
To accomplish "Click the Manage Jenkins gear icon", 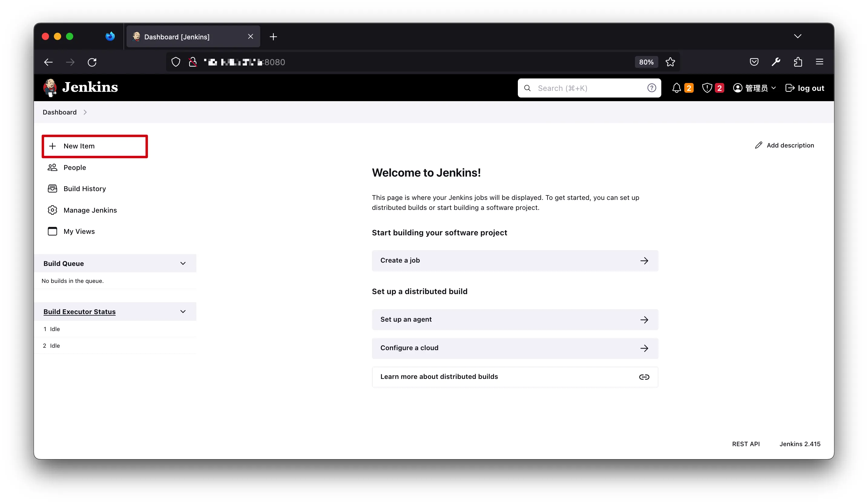I will click(52, 210).
